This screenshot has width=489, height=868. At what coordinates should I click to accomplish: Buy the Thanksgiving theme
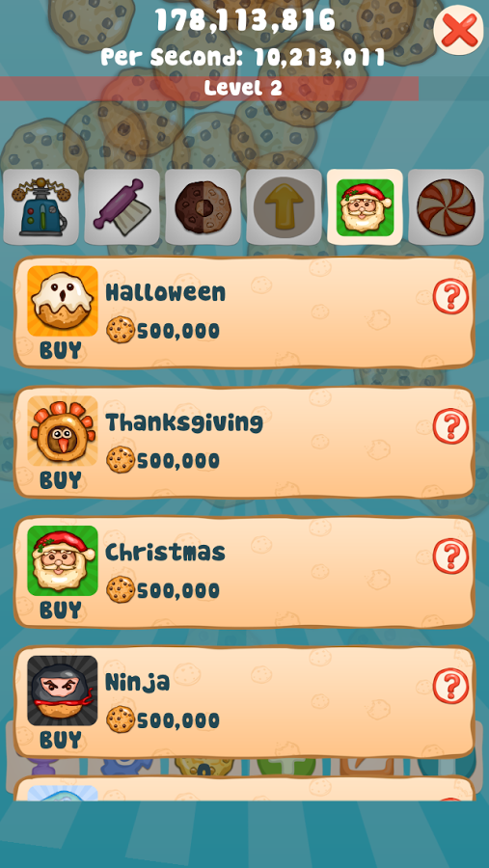click(x=61, y=480)
